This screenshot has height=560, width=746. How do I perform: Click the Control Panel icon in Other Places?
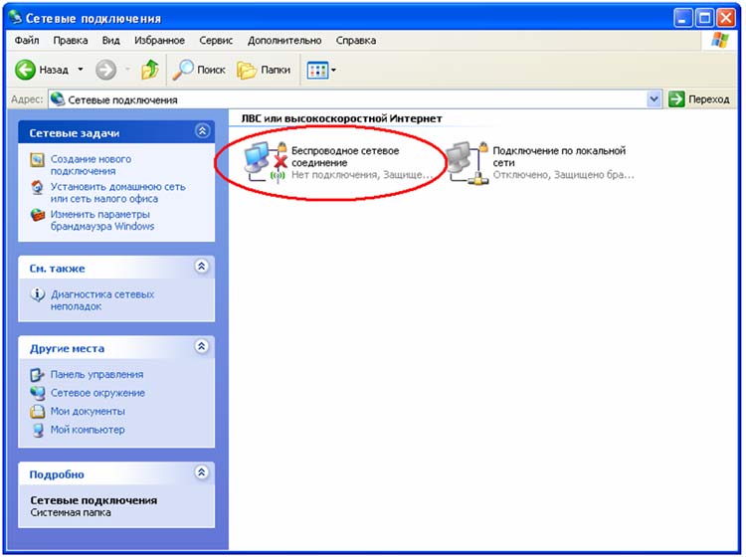(38, 375)
